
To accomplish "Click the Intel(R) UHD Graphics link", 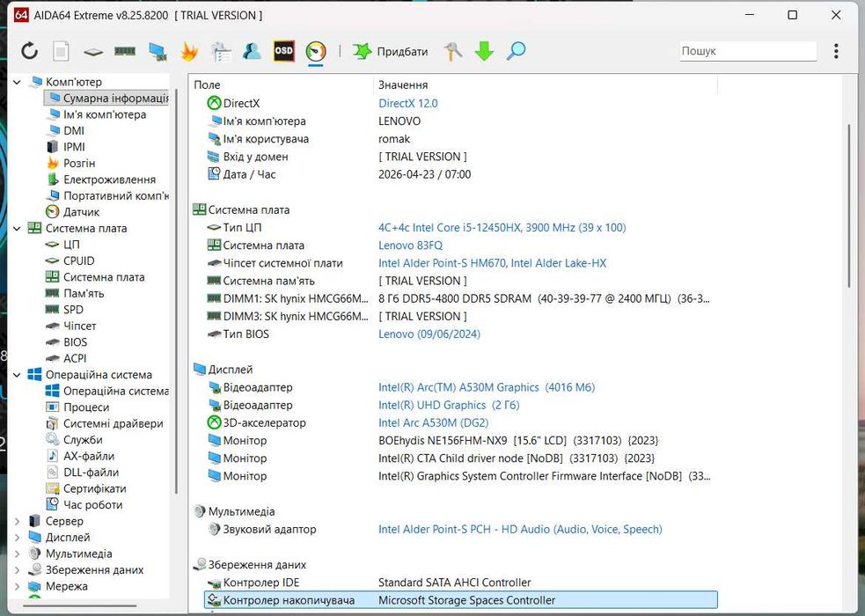I will pyautogui.click(x=449, y=405).
